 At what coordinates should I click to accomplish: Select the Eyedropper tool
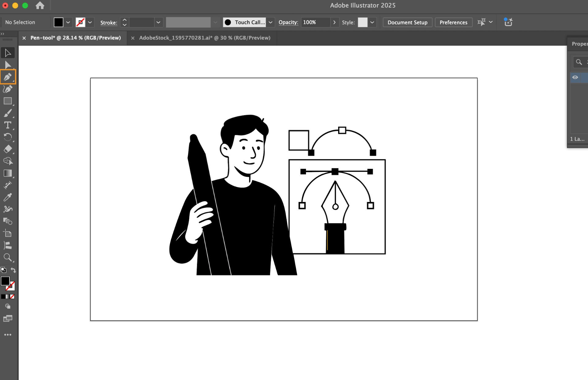[7, 197]
